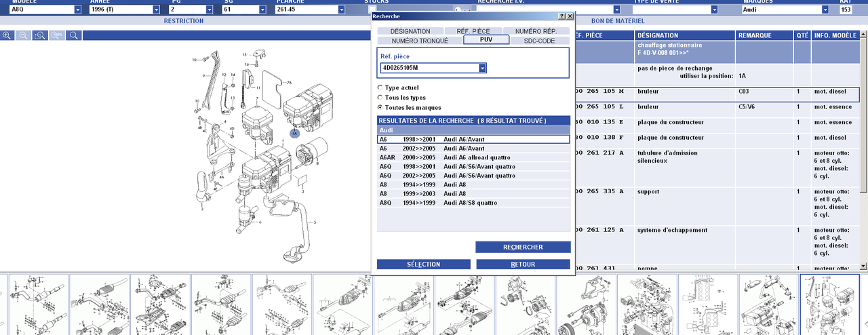Viewport: 868px width, 335px height.
Task: Open the Réf. pièce dropdown list
Action: 482,68
